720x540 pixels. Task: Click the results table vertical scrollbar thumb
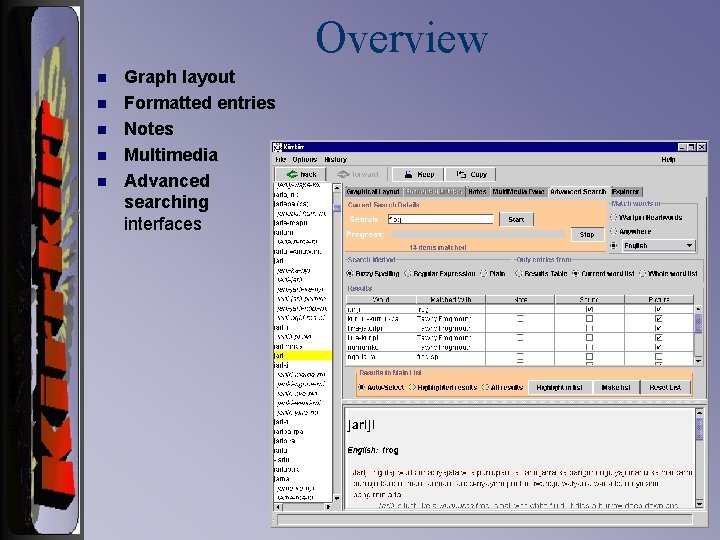point(698,323)
